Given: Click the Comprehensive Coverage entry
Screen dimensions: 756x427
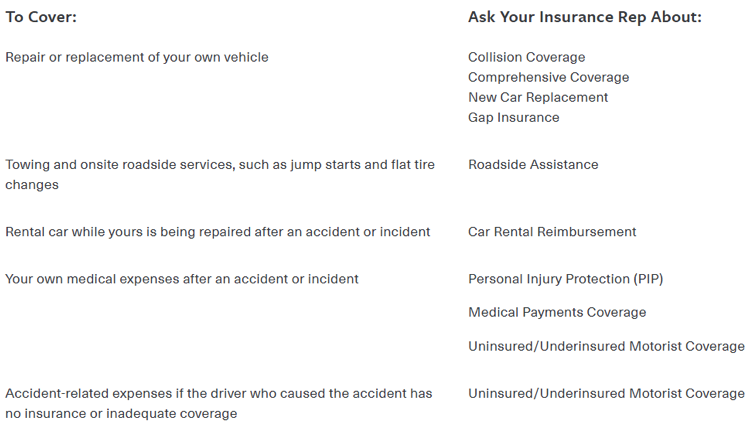Looking at the screenshot, I should (548, 77).
